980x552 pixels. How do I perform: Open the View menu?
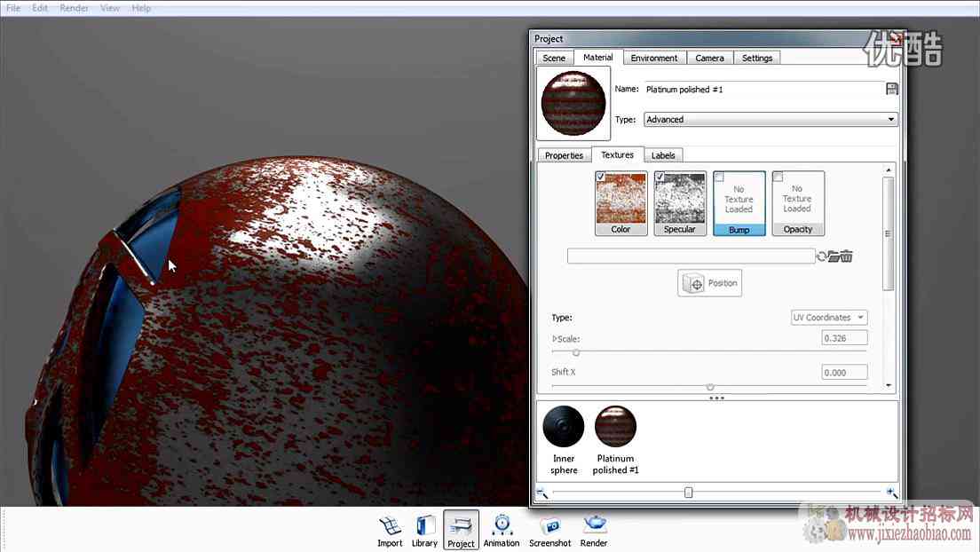tap(110, 8)
